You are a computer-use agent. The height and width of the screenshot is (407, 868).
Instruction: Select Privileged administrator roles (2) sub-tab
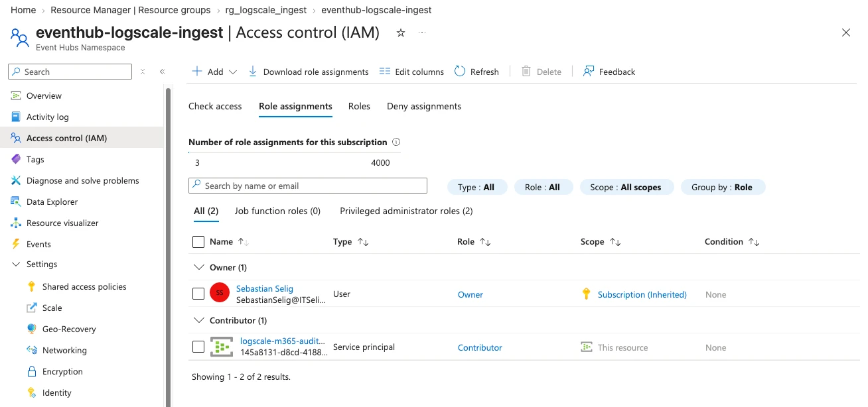406,211
